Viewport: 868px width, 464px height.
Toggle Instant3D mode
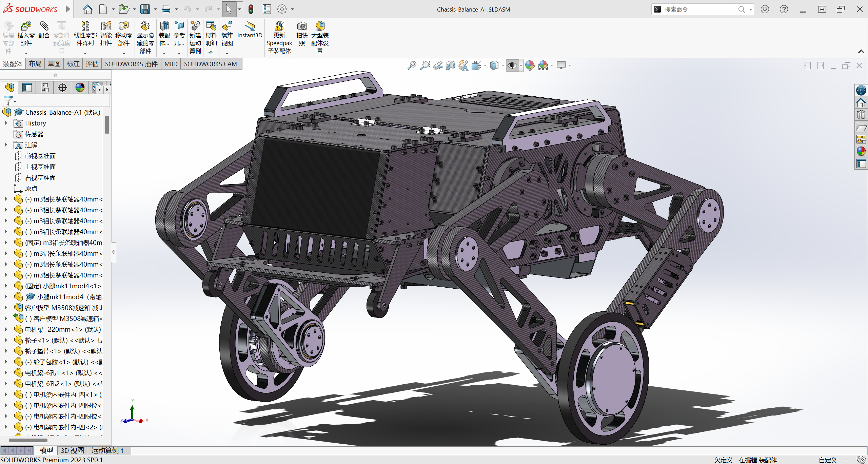[x=250, y=30]
